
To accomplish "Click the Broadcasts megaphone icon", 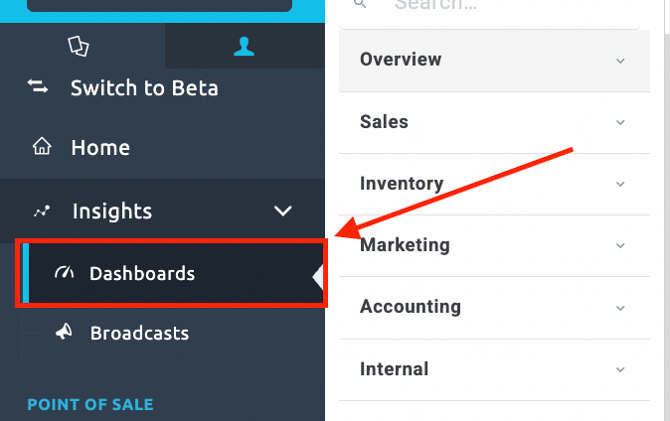I will (64, 333).
